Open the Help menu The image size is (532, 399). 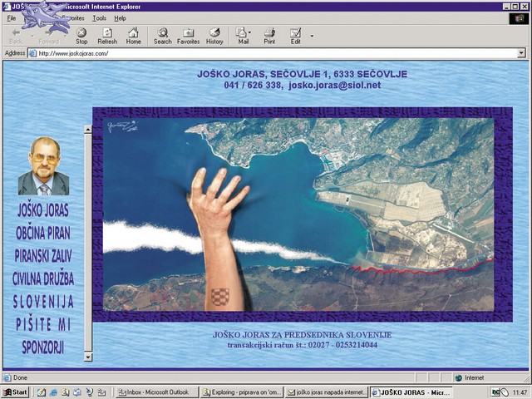click(x=120, y=18)
